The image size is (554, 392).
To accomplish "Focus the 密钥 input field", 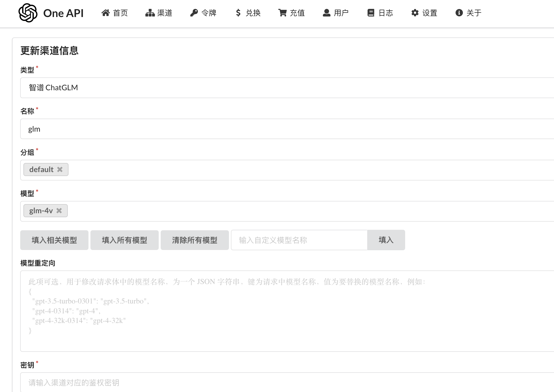I will [x=287, y=382].
